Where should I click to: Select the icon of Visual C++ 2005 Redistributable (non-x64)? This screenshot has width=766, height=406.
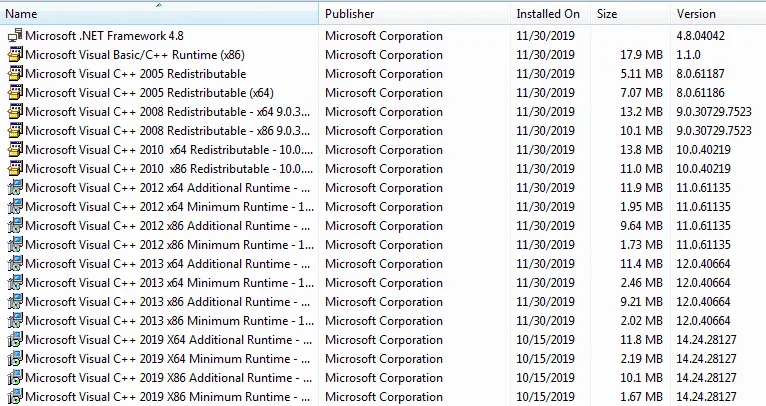(x=15, y=74)
